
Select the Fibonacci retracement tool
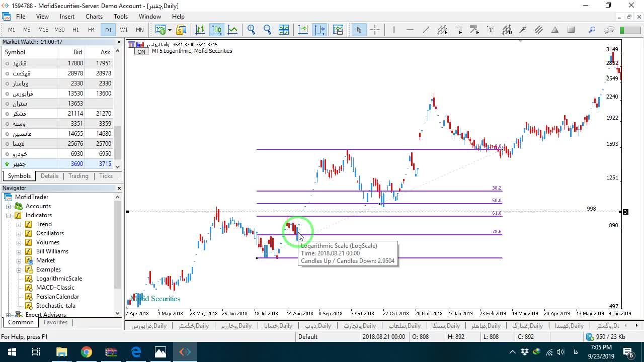point(458,30)
